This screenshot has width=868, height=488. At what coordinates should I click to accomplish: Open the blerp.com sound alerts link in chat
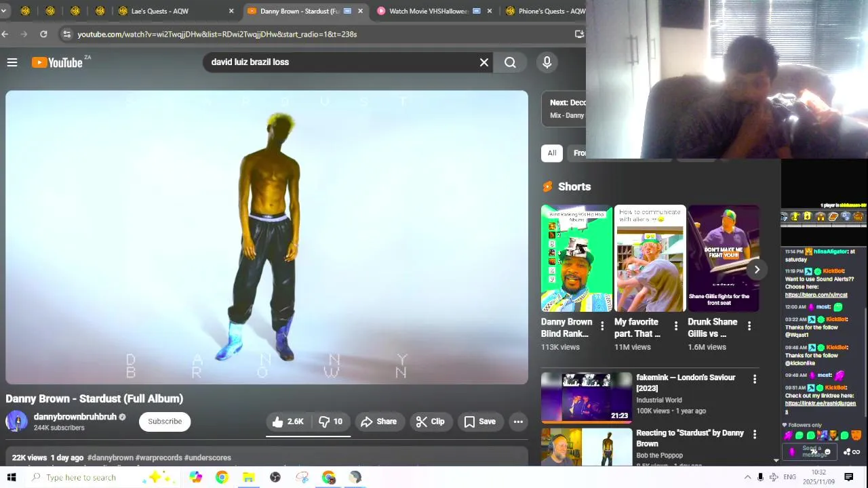coord(816,295)
